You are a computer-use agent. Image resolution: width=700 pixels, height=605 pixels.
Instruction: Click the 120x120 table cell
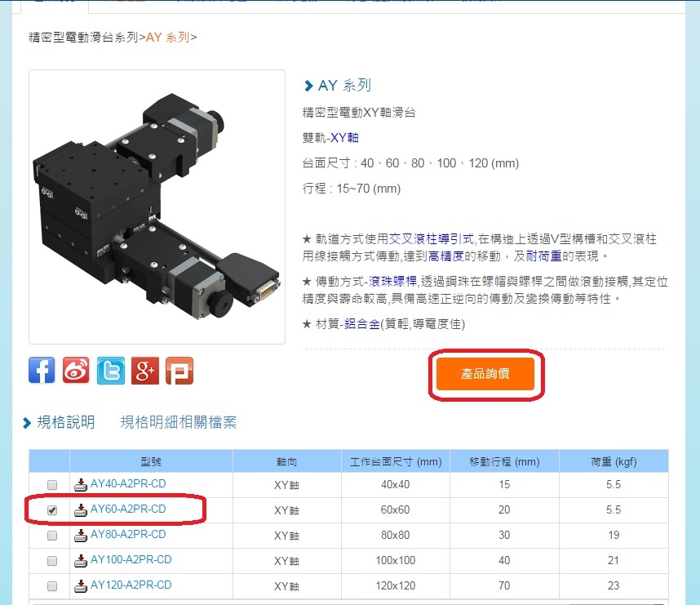click(396, 585)
